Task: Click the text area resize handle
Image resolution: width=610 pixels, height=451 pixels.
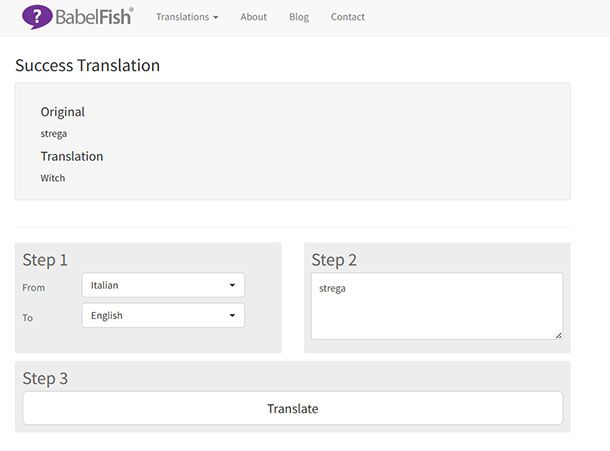Action: pos(558,335)
